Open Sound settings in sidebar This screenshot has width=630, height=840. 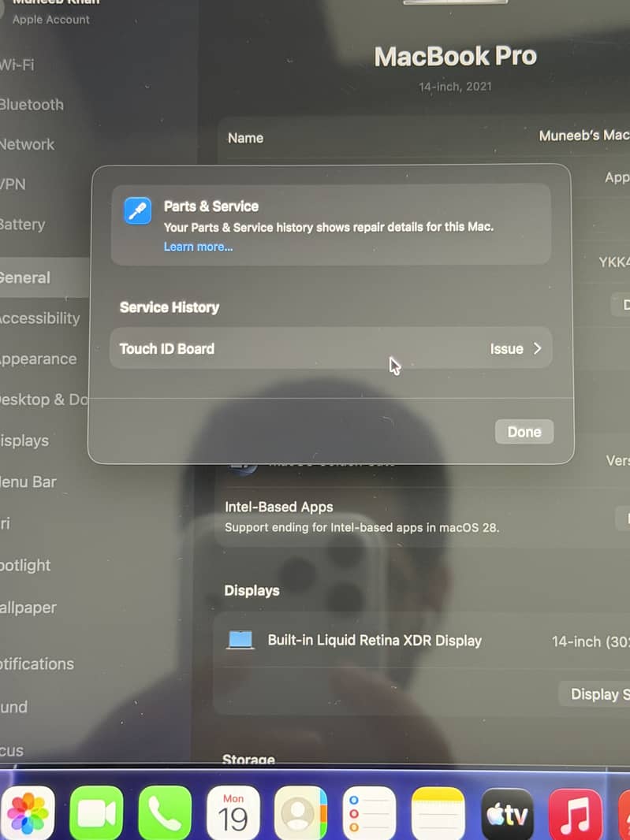[x=14, y=707]
